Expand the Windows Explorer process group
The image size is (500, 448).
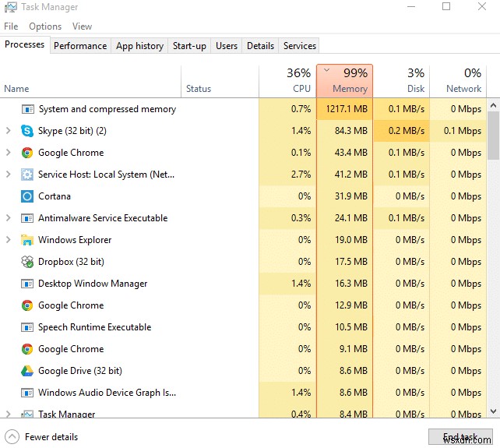click(9, 240)
